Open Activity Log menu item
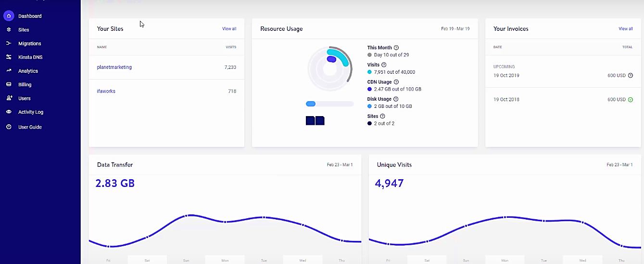The height and width of the screenshot is (264, 644). tap(31, 112)
